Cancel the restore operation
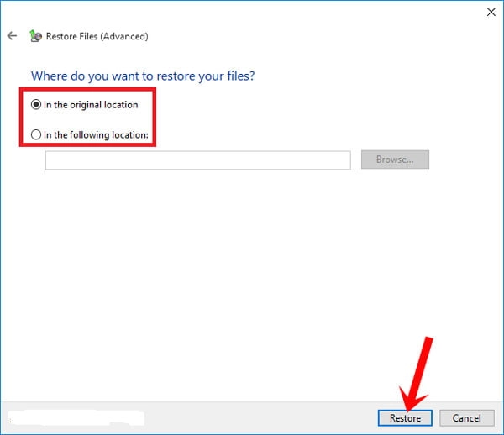 click(x=466, y=417)
